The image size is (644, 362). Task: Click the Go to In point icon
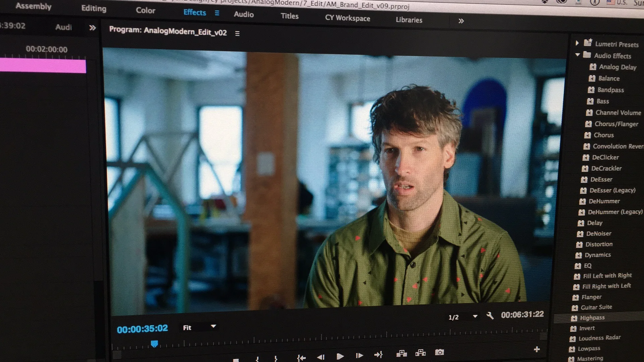(301, 358)
